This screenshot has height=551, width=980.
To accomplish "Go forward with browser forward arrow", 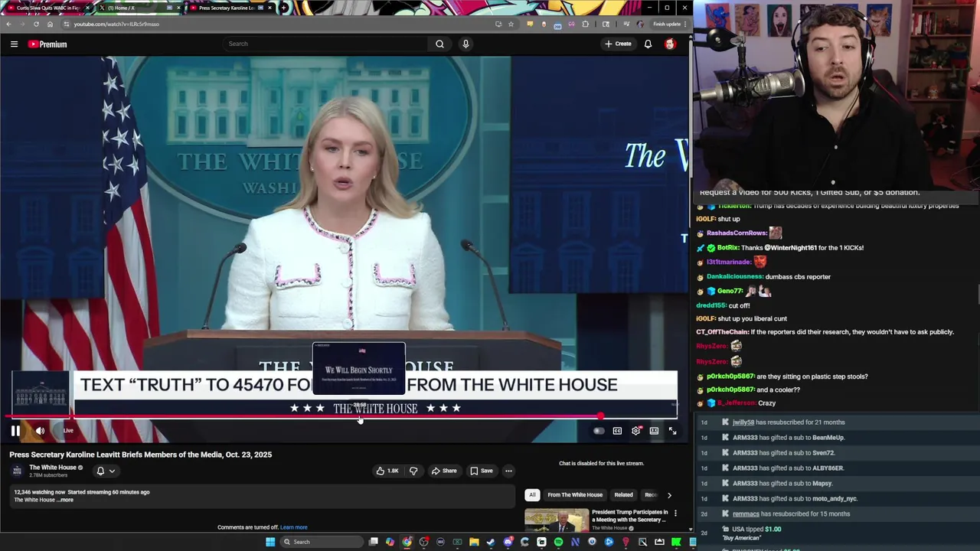I will [22, 24].
